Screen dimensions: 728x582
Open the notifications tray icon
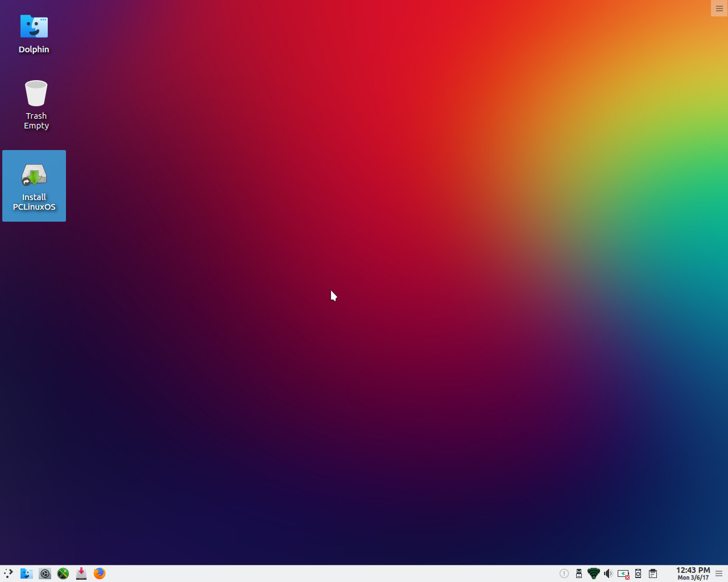pos(564,573)
